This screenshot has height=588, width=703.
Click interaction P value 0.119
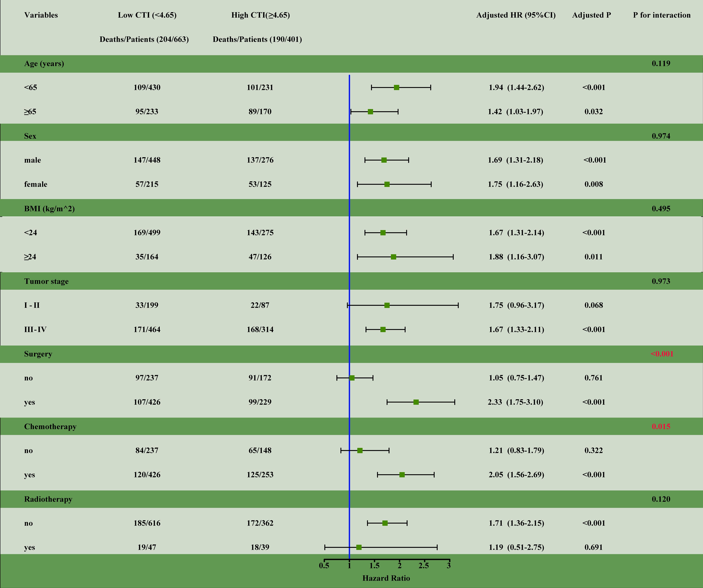pos(661,64)
